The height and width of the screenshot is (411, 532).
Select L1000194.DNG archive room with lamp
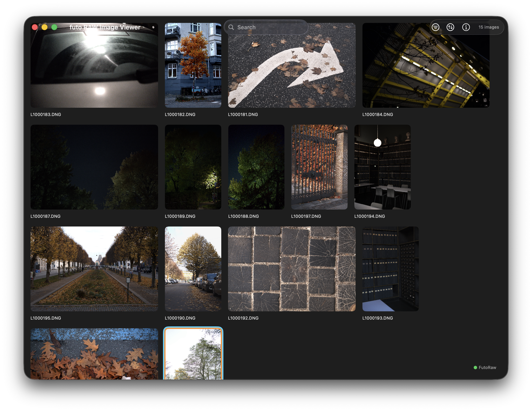pyautogui.click(x=382, y=167)
